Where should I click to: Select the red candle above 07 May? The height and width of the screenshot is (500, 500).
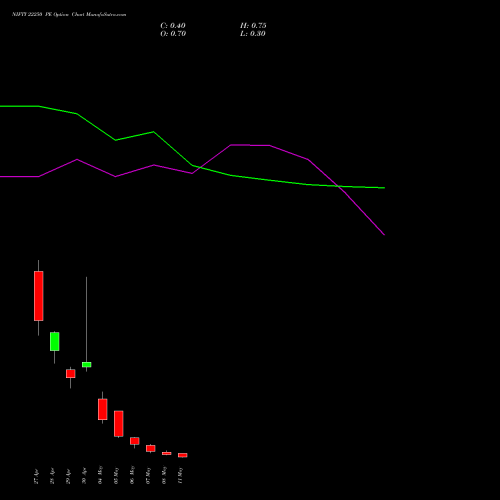tap(151, 448)
